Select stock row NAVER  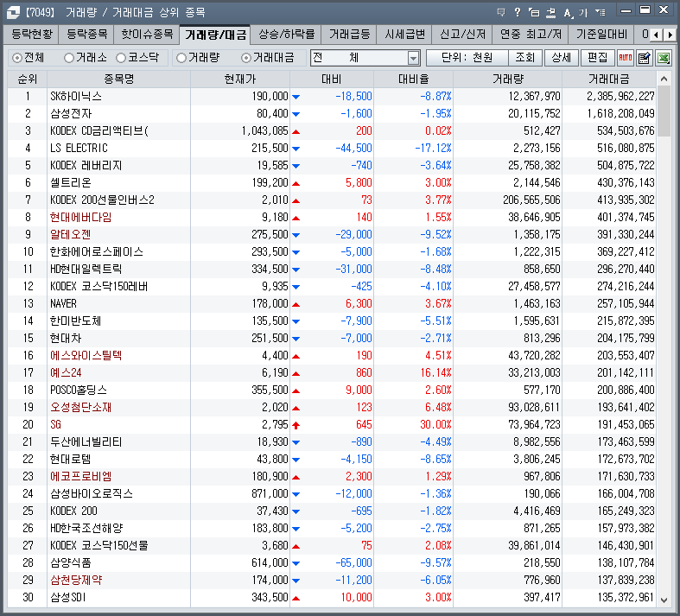(x=331, y=304)
